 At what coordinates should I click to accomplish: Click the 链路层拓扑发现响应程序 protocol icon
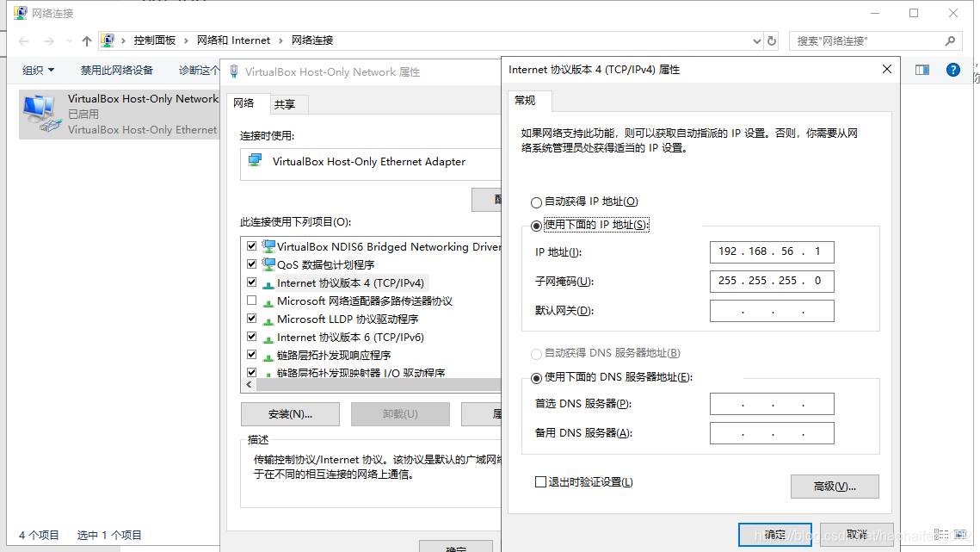click(x=268, y=357)
